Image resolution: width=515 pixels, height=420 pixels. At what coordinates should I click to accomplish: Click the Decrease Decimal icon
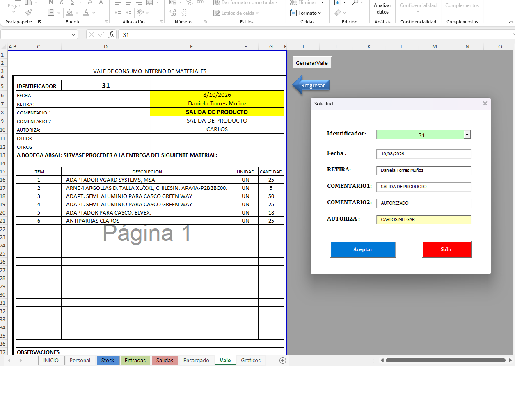183,13
